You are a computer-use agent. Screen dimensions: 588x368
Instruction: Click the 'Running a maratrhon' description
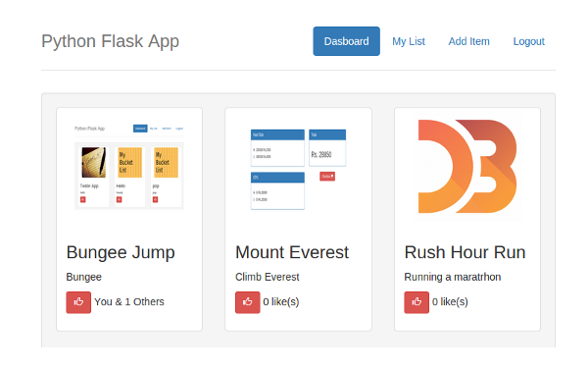pos(453,277)
